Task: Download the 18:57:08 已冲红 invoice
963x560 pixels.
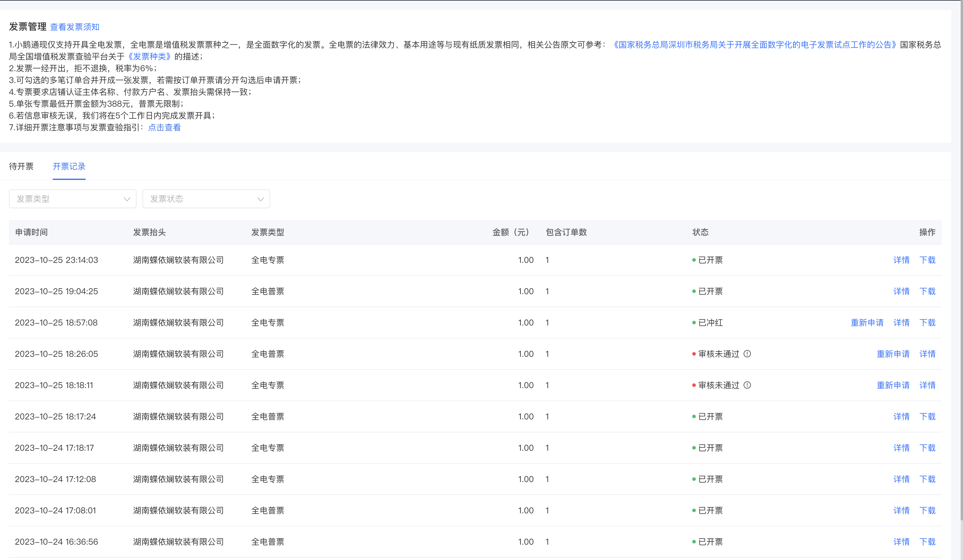Action: pos(928,323)
